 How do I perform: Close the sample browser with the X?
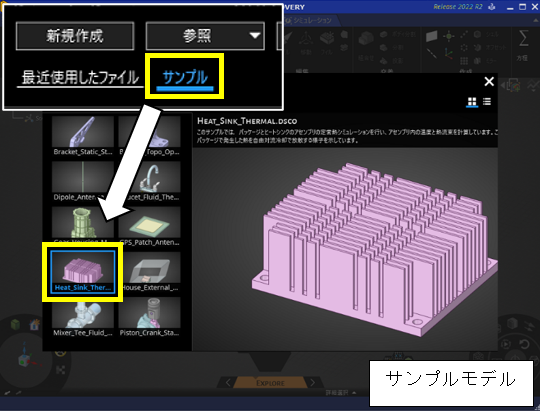[x=489, y=82]
